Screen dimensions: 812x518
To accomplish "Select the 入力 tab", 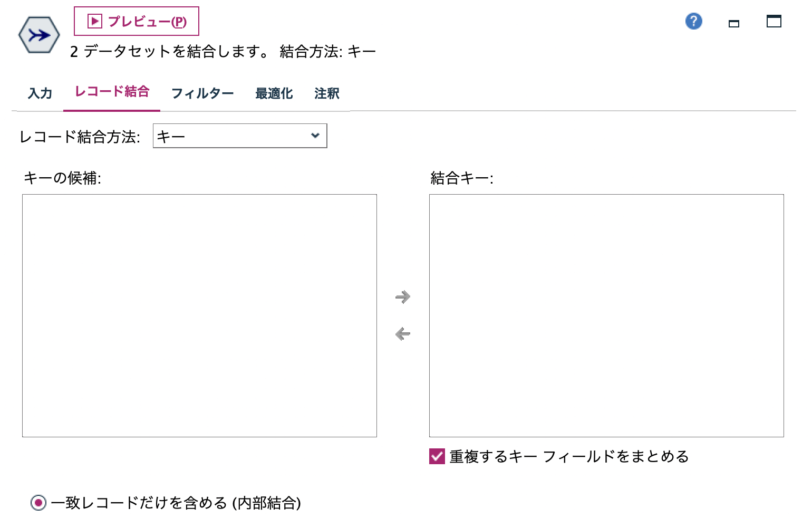I will pyautogui.click(x=40, y=93).
